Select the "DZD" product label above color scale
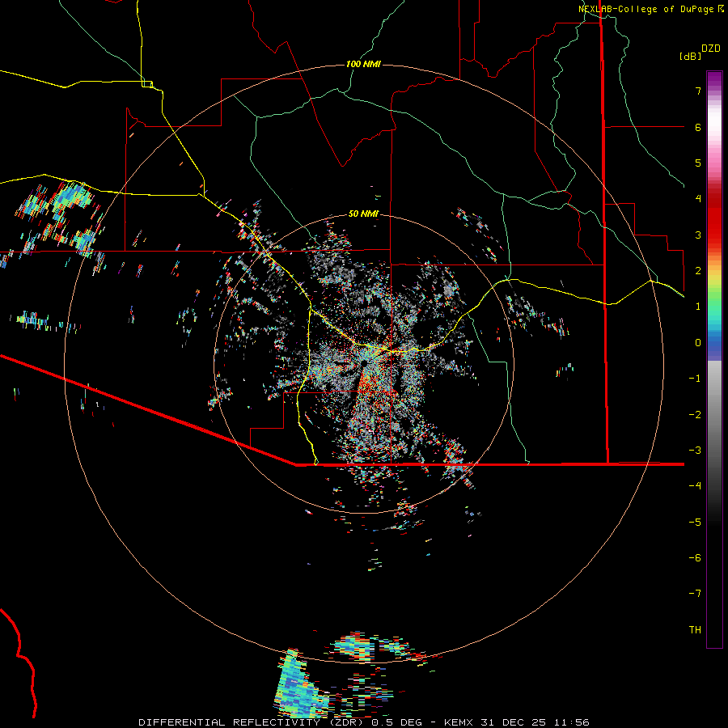Image resolution: width=728 pixels, height=728 pixels. [711, 49]
